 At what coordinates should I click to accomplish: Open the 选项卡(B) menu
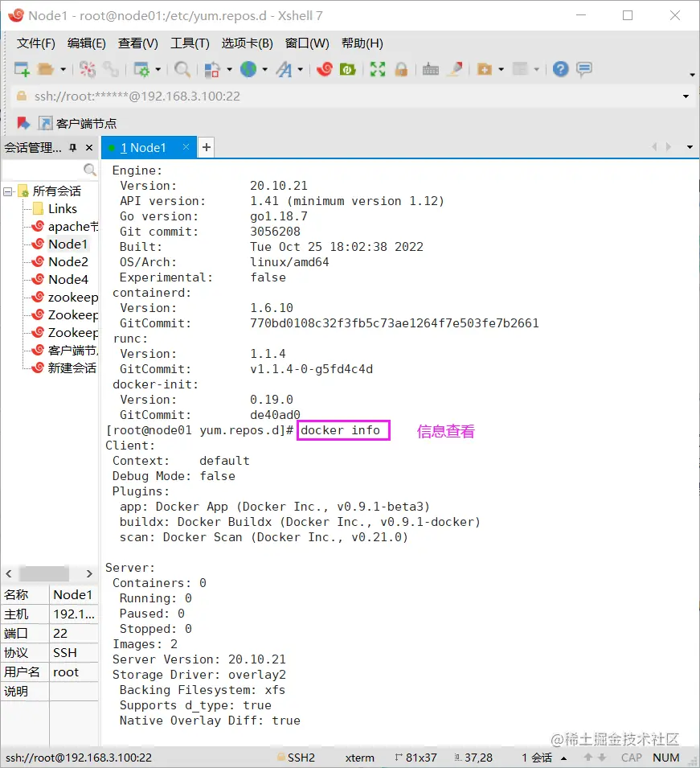tap(248, 43)
